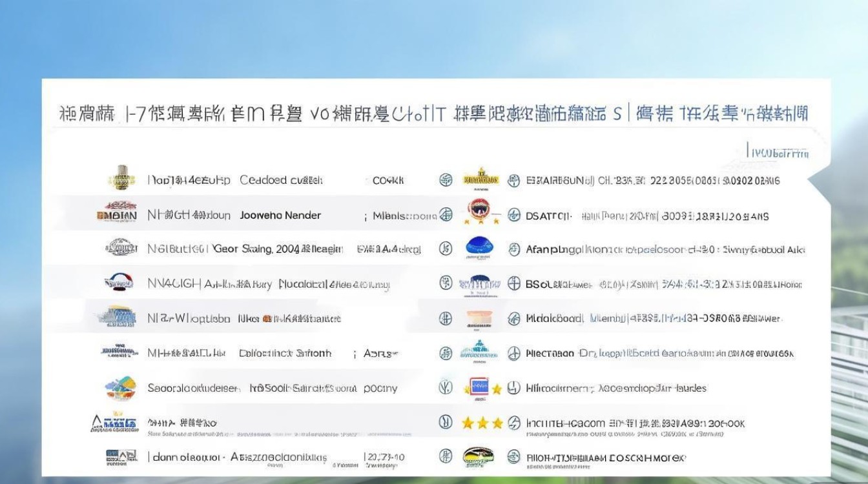This screenshot has width=868, height=484.
Task: Toggle the star beside the red square badge
Action: click(497, 388)
